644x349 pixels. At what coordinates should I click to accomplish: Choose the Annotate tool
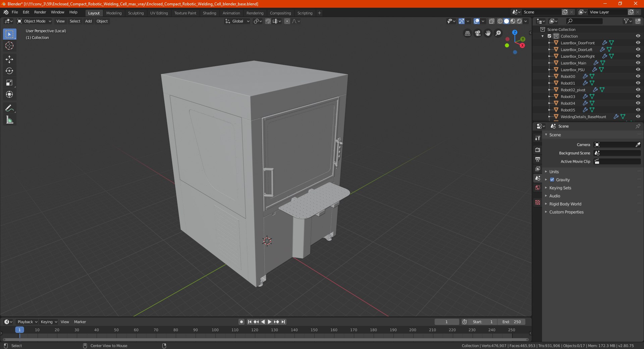9,108
